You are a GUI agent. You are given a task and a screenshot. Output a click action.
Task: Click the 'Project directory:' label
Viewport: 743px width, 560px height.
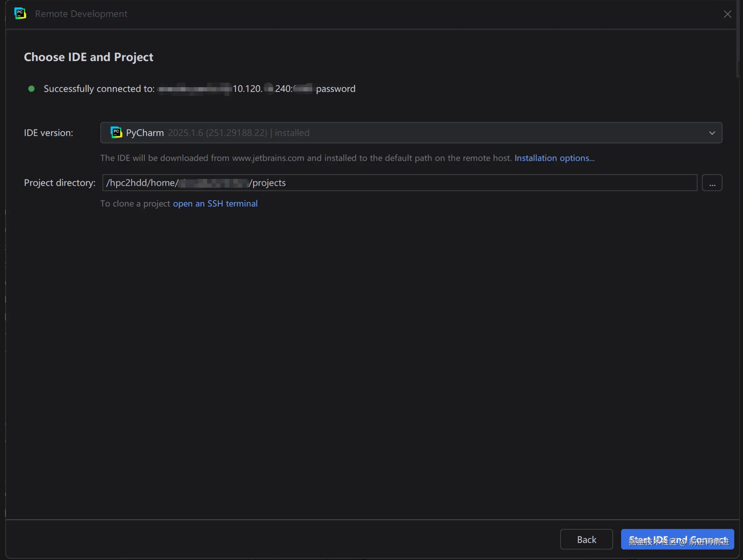pyautogui.click(x=59, y=183)
